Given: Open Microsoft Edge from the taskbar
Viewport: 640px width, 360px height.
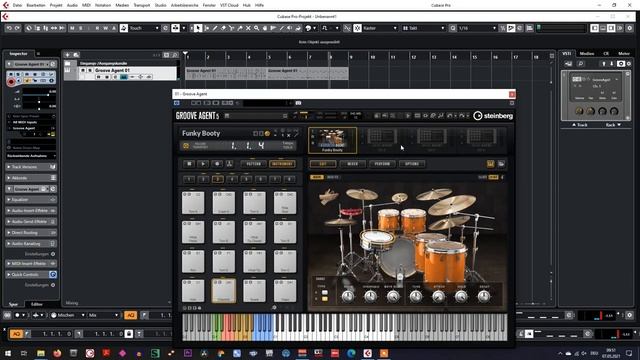Looking at the screenshot, I should (x=351, y=353).
